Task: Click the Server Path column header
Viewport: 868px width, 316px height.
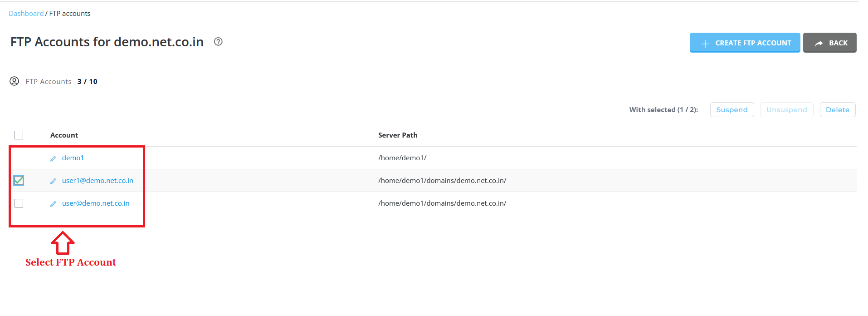Action: pos(398,135)
